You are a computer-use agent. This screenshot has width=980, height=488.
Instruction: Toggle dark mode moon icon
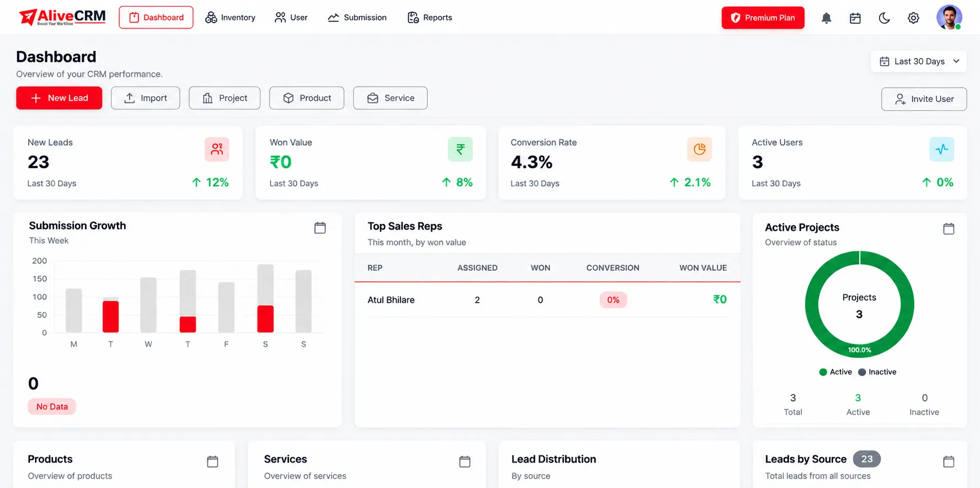[x=885, y=18]
